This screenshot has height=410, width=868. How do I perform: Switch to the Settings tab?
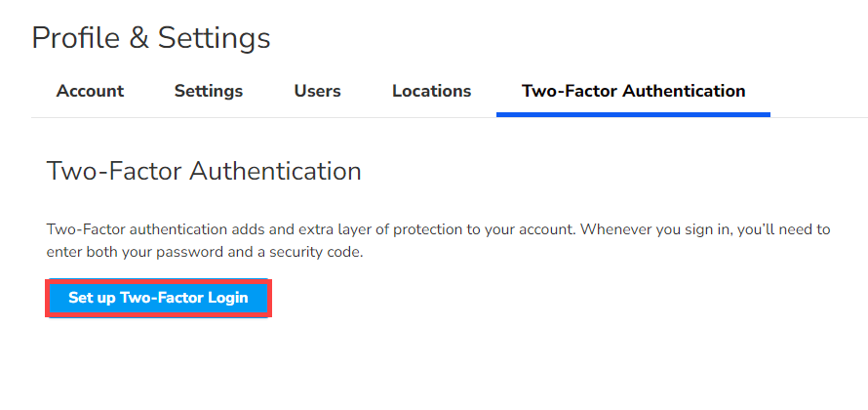[x=209, y=91]
